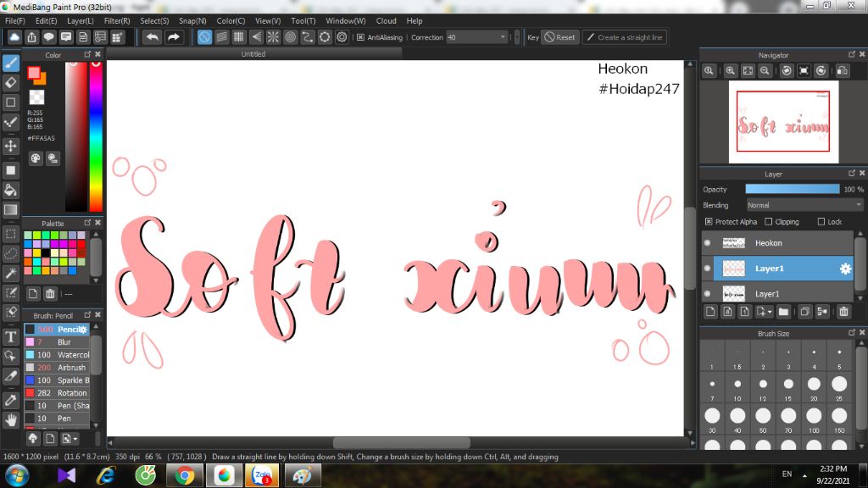Click the Redo arrow in toolbar
Screen dimensions: 868x488
pos(173,37)
